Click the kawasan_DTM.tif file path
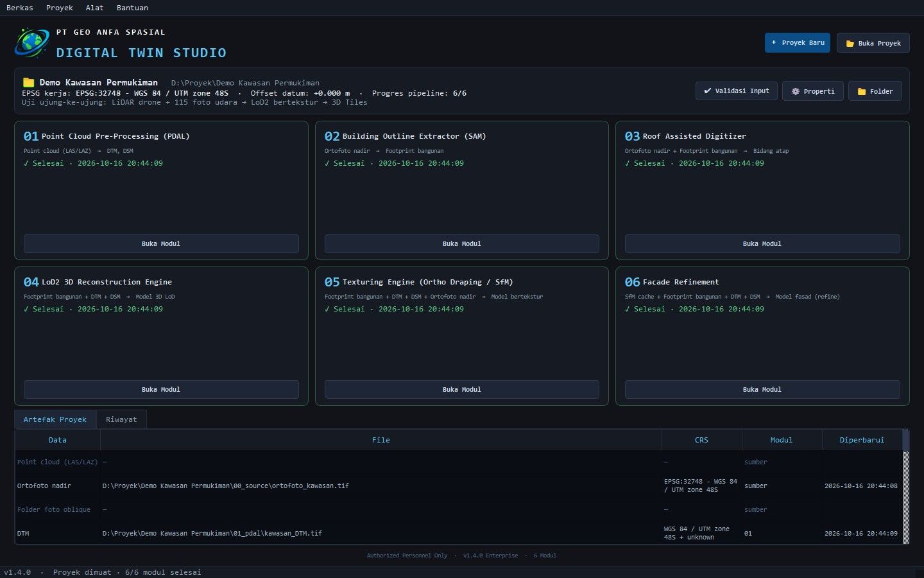This screenshot has width=924, height=578. pos(212,533)
